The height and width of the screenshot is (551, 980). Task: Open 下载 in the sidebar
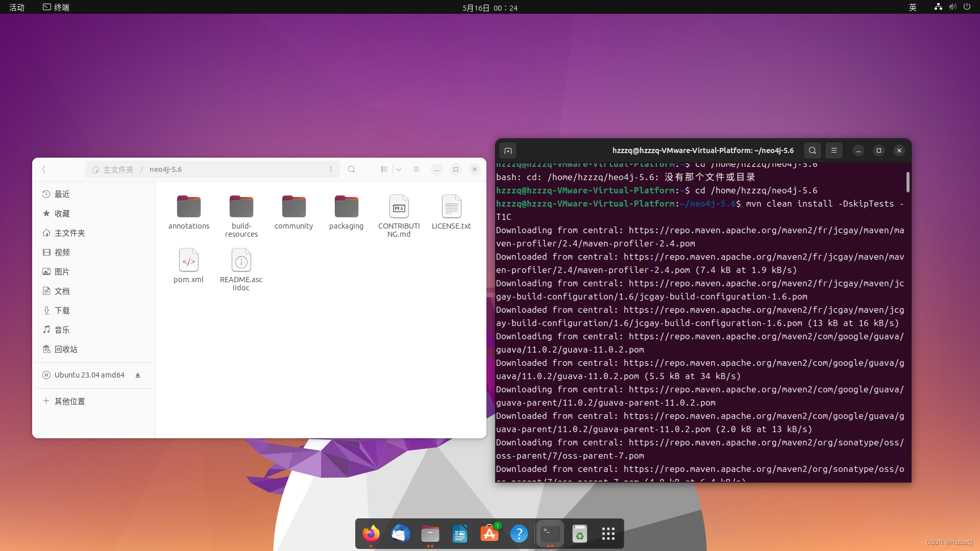[93, 311]
